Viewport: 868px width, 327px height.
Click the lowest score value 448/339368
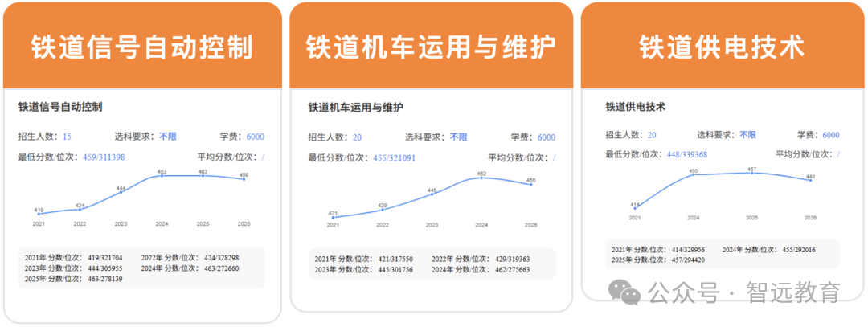coord(686,155)
